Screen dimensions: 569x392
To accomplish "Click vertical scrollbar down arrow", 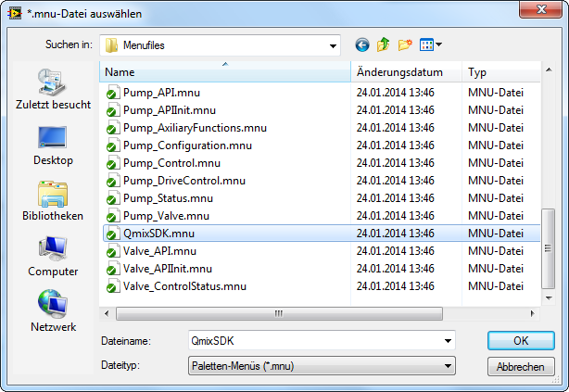I will tap(549, 298).
